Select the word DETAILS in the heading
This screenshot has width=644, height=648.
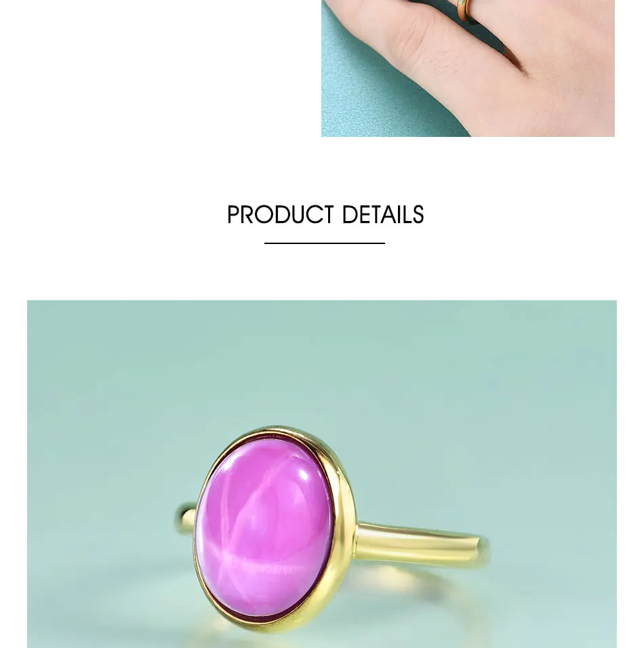(383, 214)
